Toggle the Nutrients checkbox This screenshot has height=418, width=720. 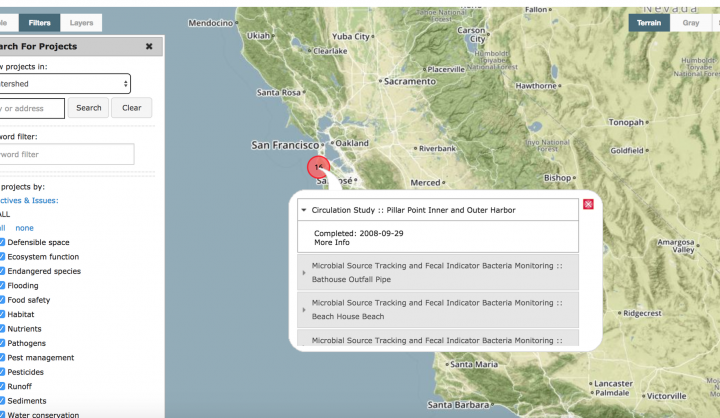click(2, 328)
